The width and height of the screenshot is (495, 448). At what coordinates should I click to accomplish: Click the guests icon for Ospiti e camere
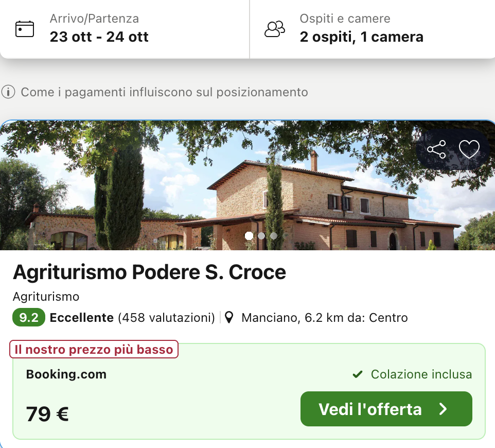click(275, 29)
